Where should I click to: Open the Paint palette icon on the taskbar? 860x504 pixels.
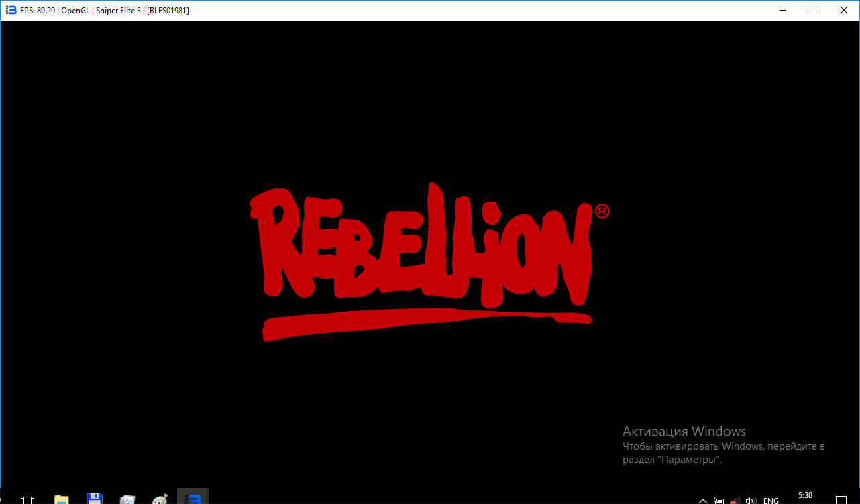160,499
